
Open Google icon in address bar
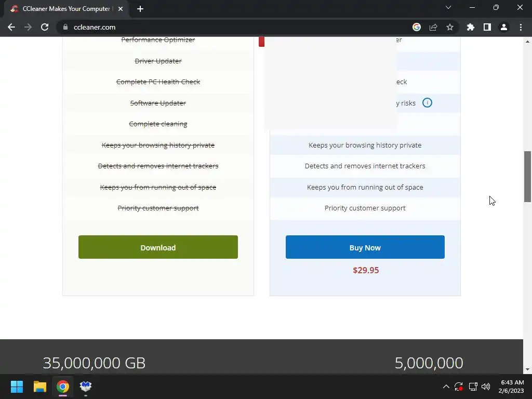[417, 27]
